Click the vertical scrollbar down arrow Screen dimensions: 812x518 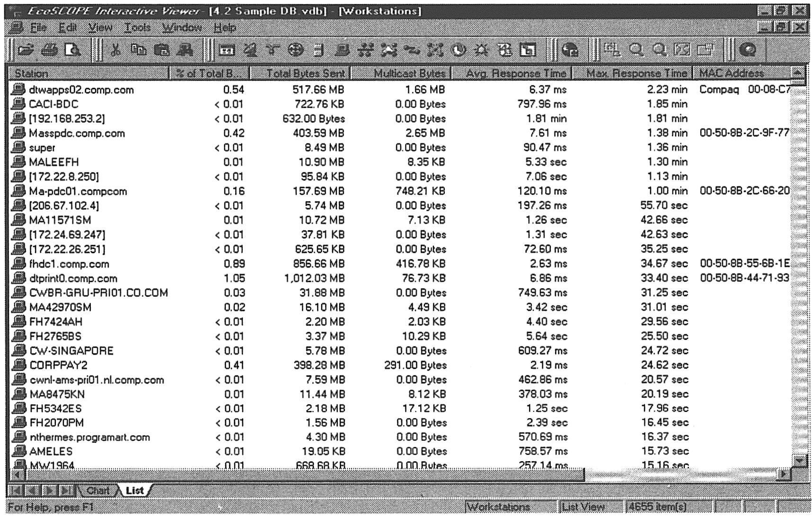click(799, 460)
